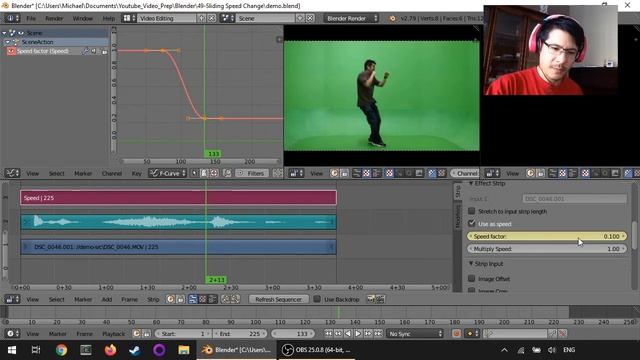This screenshot has height=360, width=640.
Task: Open the No Sync playback dropdown
Action: 415,334
